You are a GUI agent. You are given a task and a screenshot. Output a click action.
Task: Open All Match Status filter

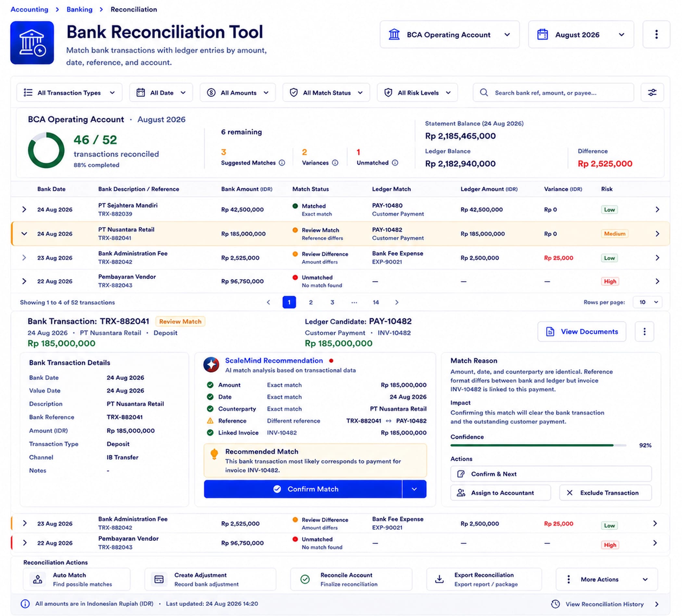tap(326, 92)
